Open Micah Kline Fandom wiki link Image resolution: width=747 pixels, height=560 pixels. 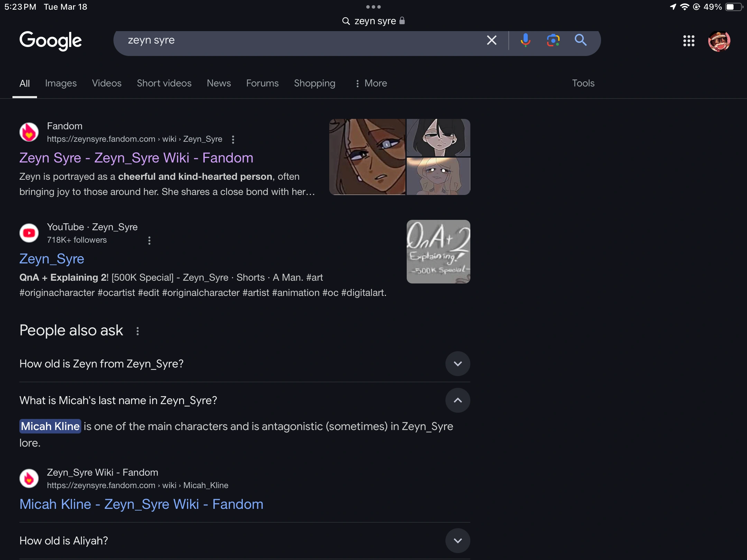pyautogui.click(x=141, y=504)
